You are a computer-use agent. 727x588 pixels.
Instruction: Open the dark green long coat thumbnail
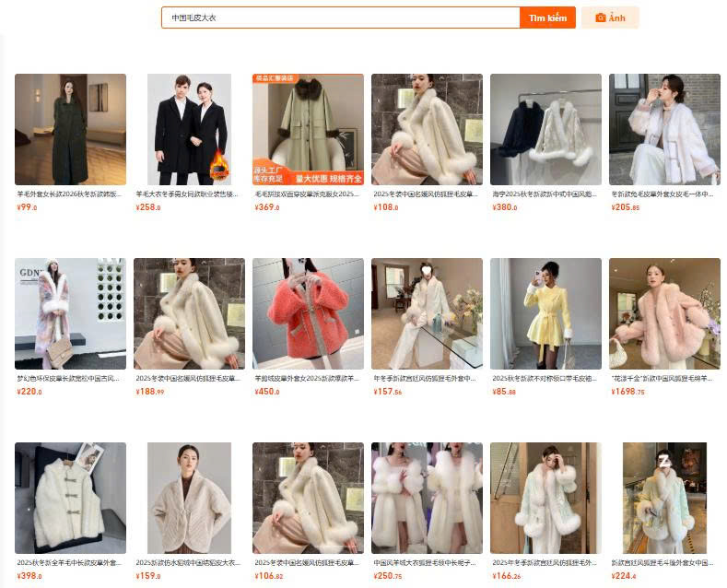coord(70,129)
